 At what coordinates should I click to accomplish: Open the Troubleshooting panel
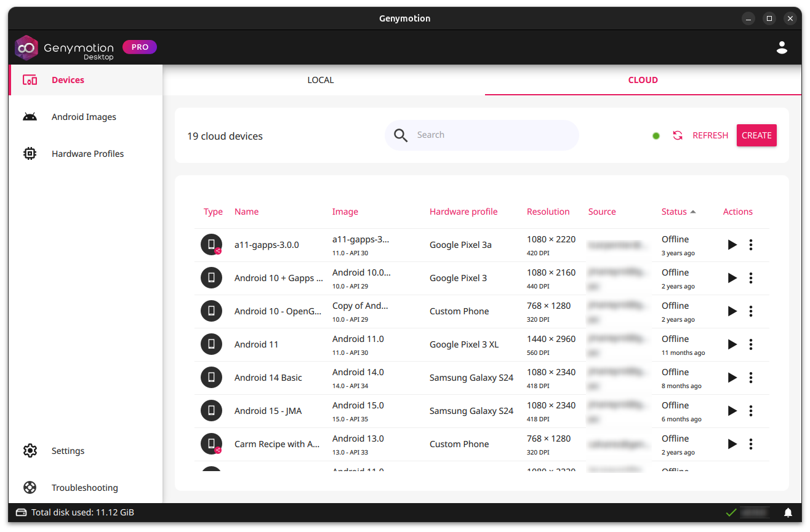84,487
